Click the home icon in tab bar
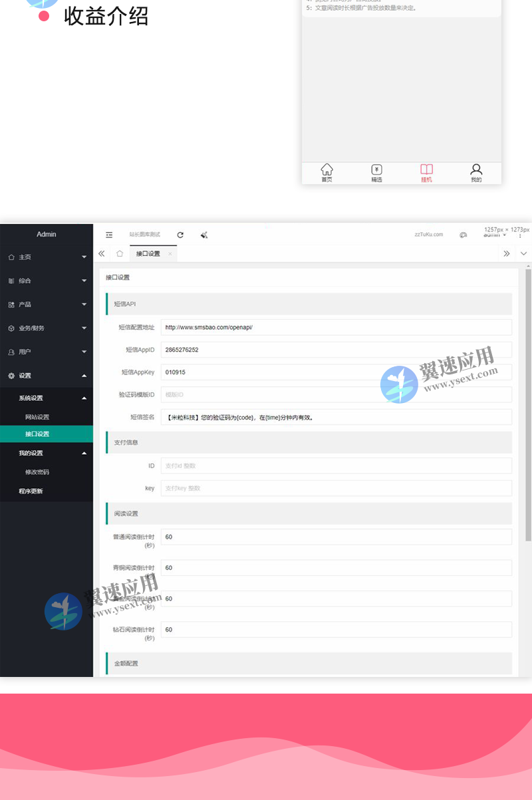 (120, 253)
